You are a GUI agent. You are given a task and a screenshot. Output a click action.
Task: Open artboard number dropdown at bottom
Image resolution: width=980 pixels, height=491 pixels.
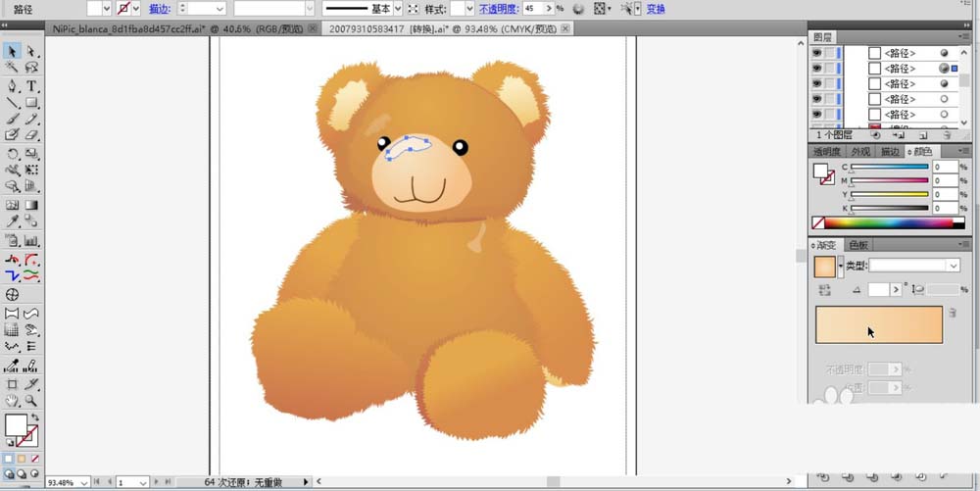tap(143, 482)
